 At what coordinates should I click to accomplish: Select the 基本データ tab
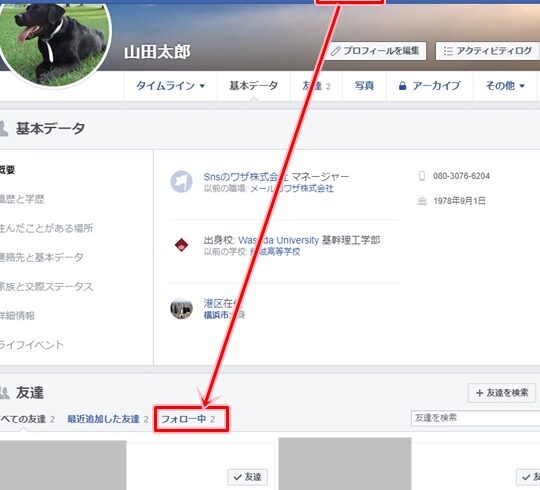254,85
